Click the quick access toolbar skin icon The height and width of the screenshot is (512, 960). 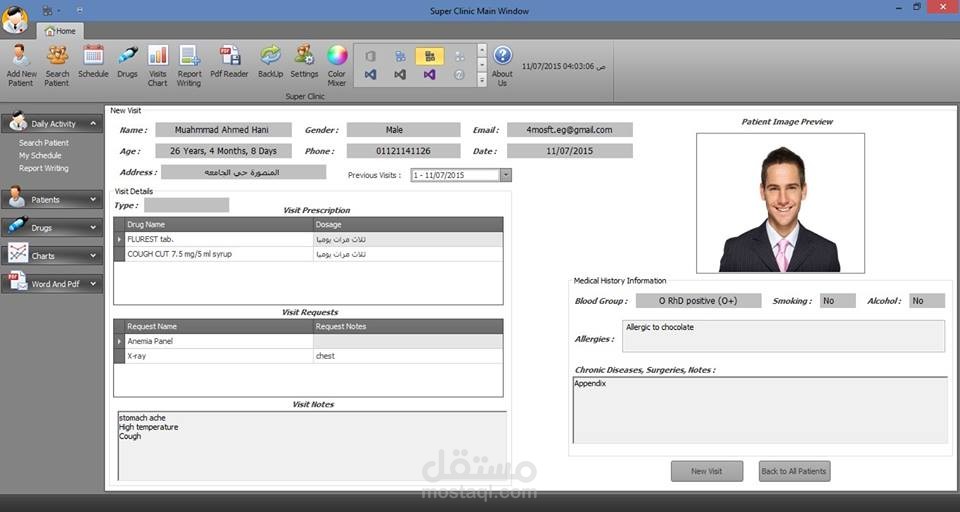(47, 10)
